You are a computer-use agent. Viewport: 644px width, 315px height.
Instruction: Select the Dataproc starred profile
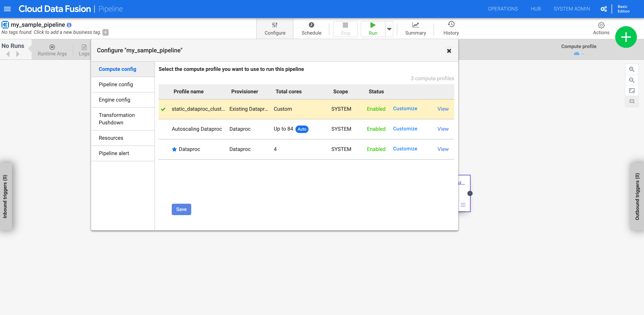(x=189, y=149)
